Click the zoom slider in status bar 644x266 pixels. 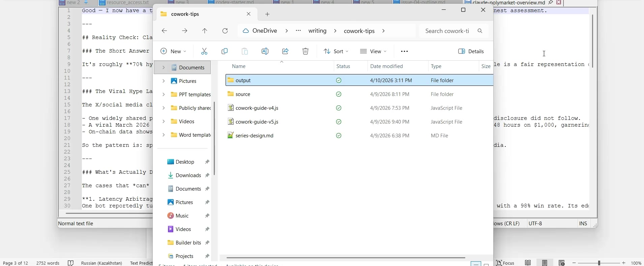pyautogui.click(x=600, y=263)
